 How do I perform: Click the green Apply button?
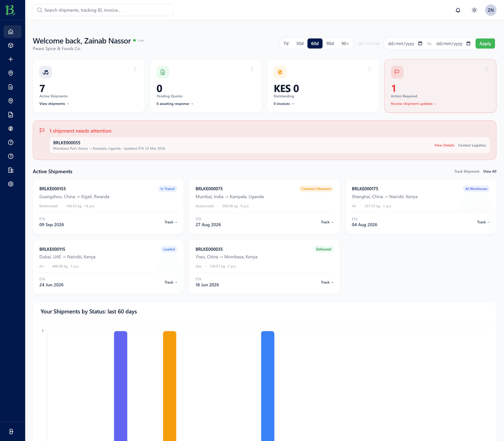click(485, 44)
